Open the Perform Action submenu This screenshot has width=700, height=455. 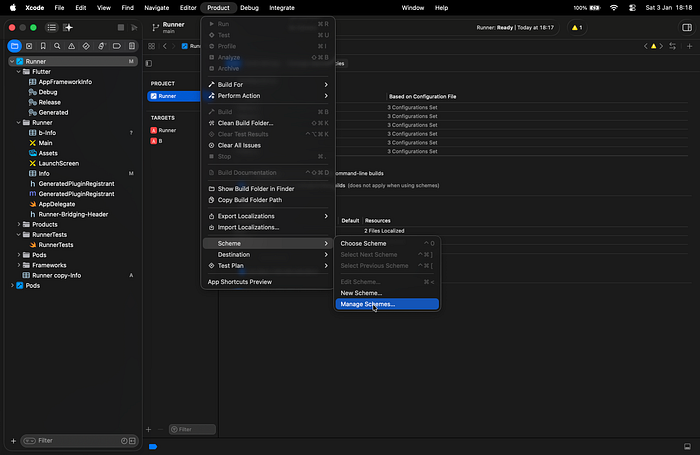pos(268,96)
